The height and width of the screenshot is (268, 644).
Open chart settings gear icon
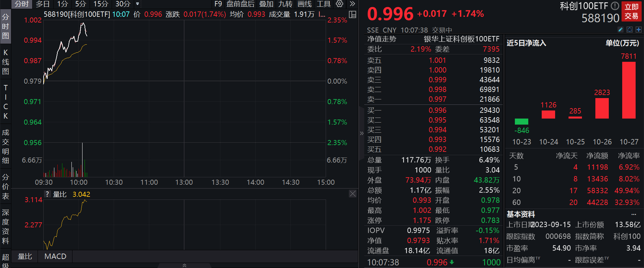coord(339,4)
